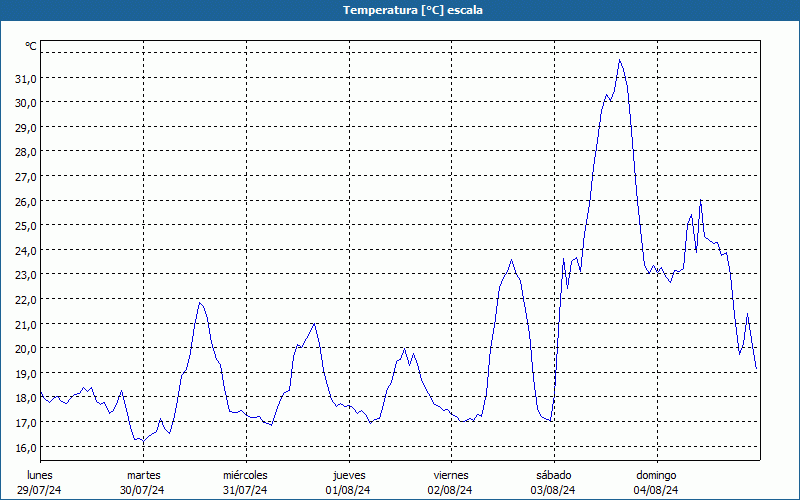Click the 24,0 y-axis value
The image size is (800, 500).
coord(26,251)
